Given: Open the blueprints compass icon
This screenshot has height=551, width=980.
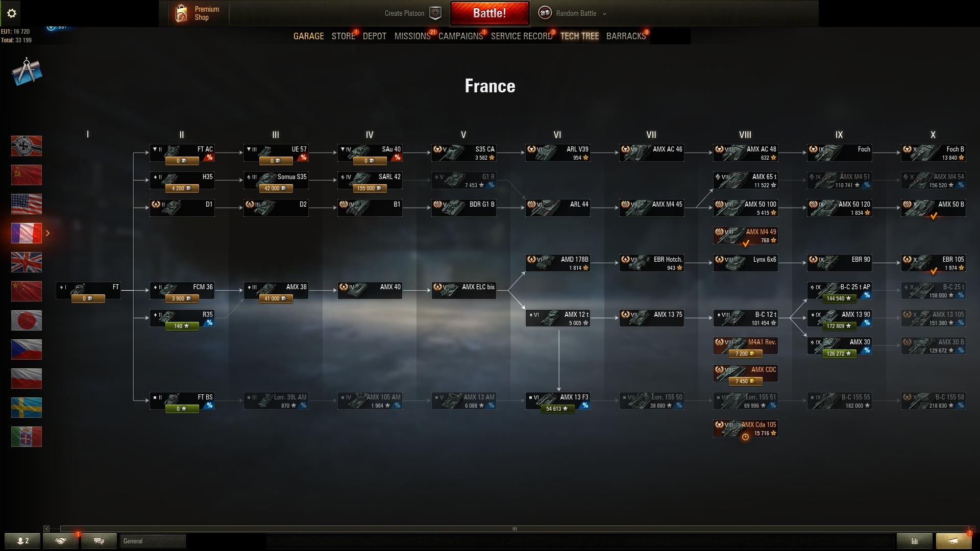Looking at the screenshot, I should click(x=27, y=72).
